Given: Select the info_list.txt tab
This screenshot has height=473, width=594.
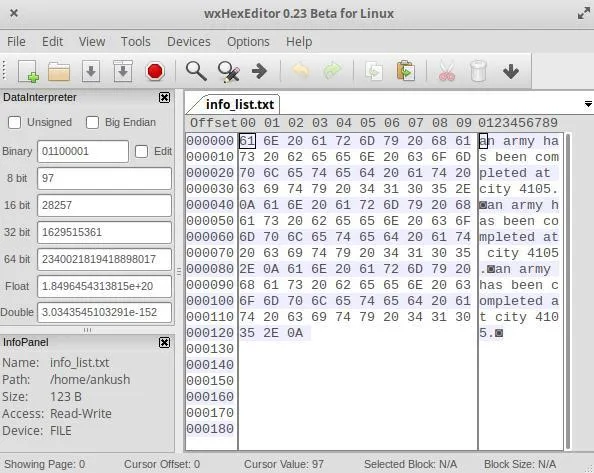Looking at the screenshot, I should [239, 104].
